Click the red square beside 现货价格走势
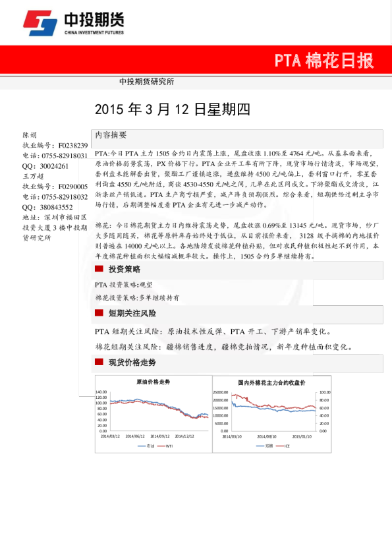Image resolution: width=392 pixels, height=555 pixels. coord(99,362)
